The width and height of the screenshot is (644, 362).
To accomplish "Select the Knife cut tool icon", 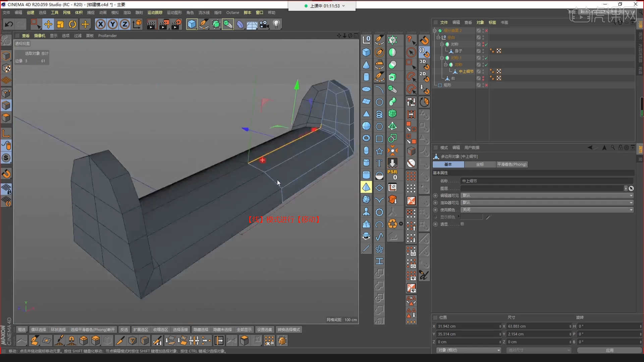I will pos(120,341).
